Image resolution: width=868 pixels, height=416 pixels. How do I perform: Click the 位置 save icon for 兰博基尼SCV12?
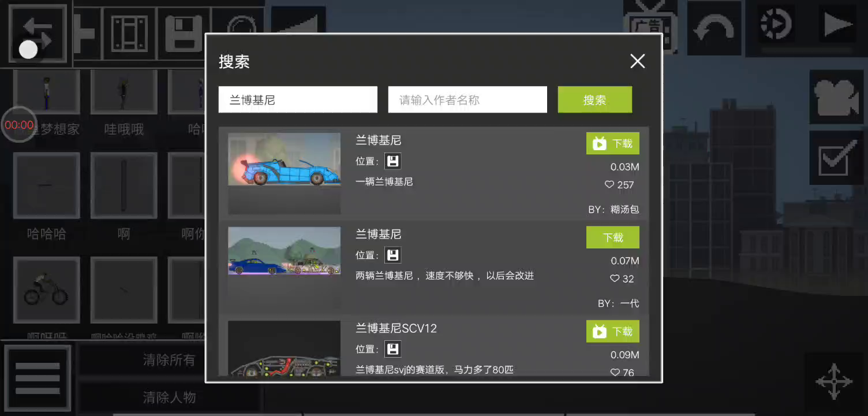coord(393,349)
